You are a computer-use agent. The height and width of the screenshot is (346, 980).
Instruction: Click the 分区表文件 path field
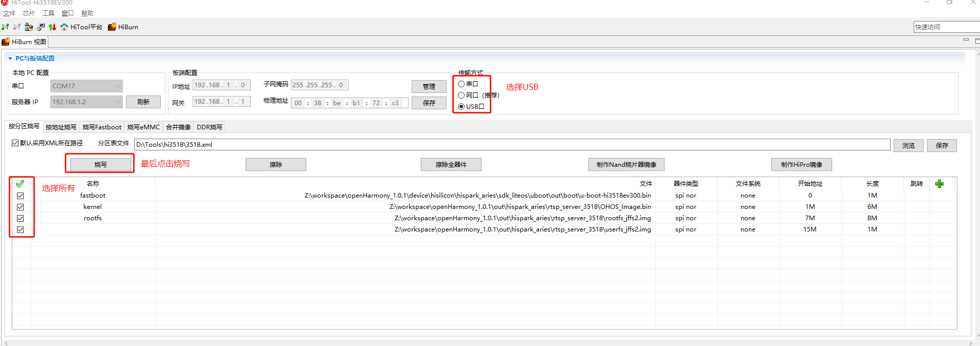512,145
